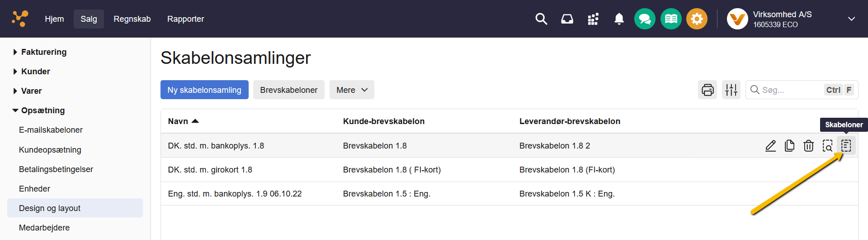
Task: Open the green chat bubbles icon
Action: 645,19
